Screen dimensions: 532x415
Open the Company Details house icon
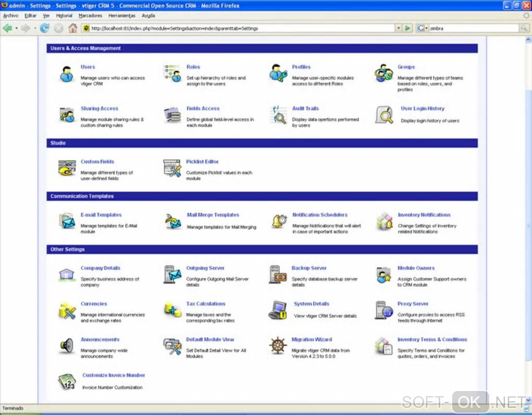[x=67, y=274]
